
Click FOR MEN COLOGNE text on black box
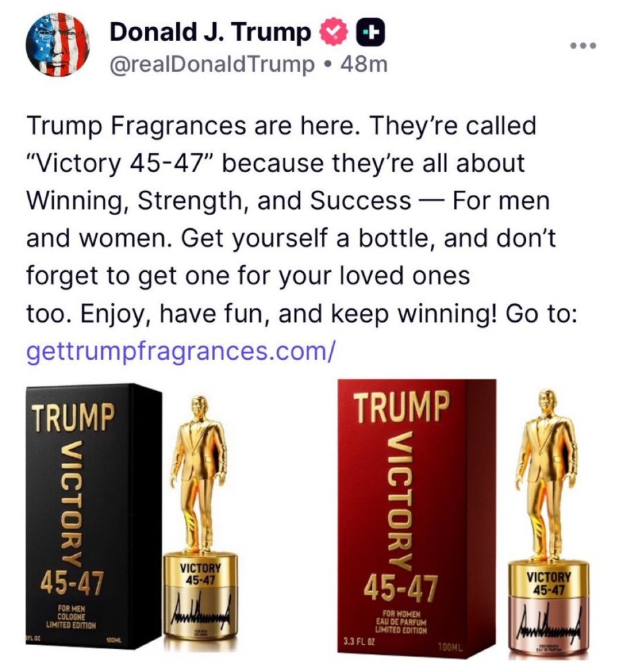point(71,616)
